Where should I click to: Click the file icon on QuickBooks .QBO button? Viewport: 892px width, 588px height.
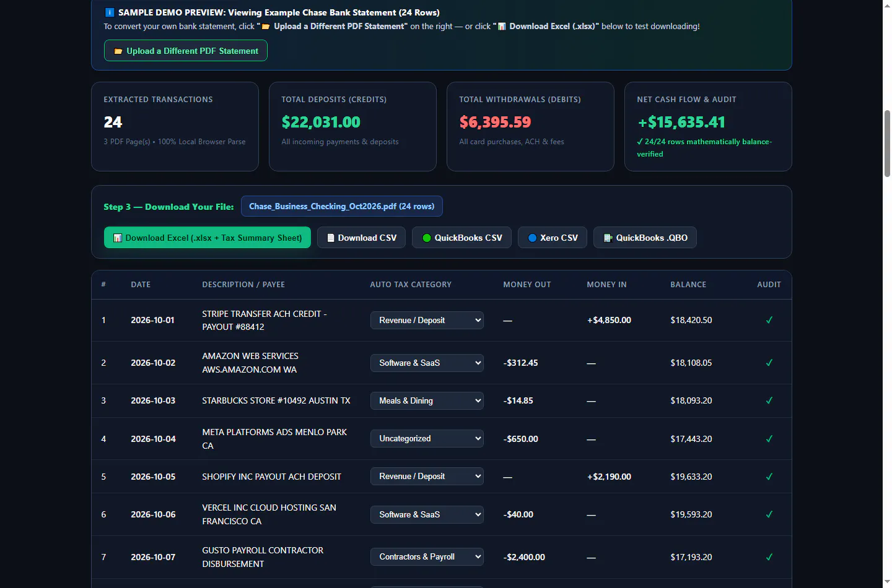[608, 238]
